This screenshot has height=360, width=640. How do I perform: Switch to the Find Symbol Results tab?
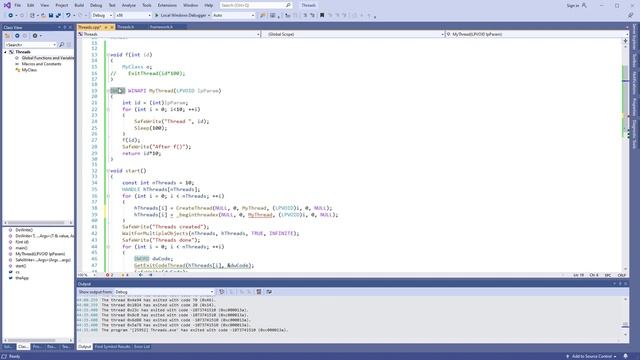click(x=112, y=347)
